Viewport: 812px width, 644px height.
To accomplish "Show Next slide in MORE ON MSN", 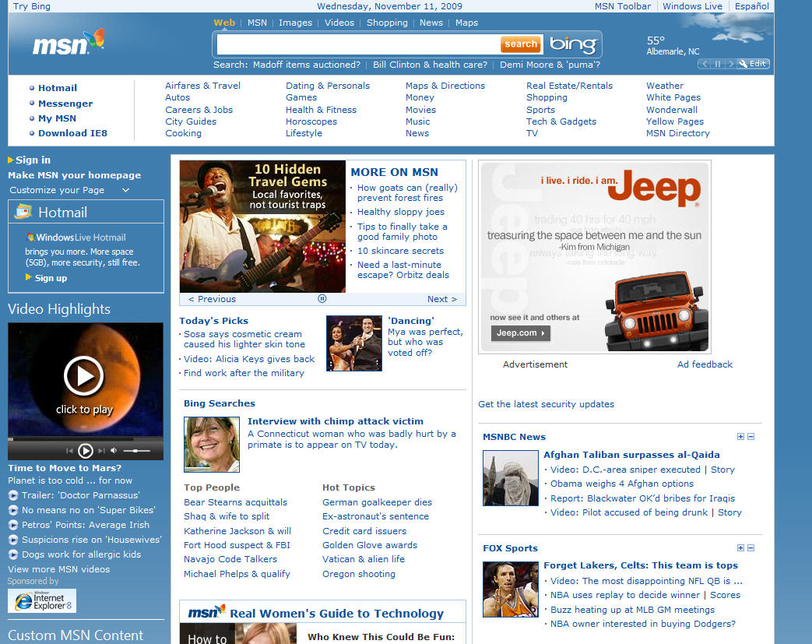I will tap(442, 299).
